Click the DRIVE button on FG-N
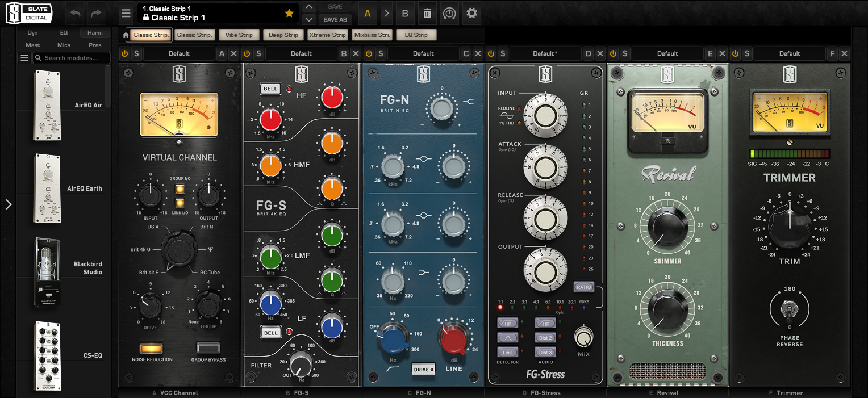868x398 pixels. pos(423,370)
